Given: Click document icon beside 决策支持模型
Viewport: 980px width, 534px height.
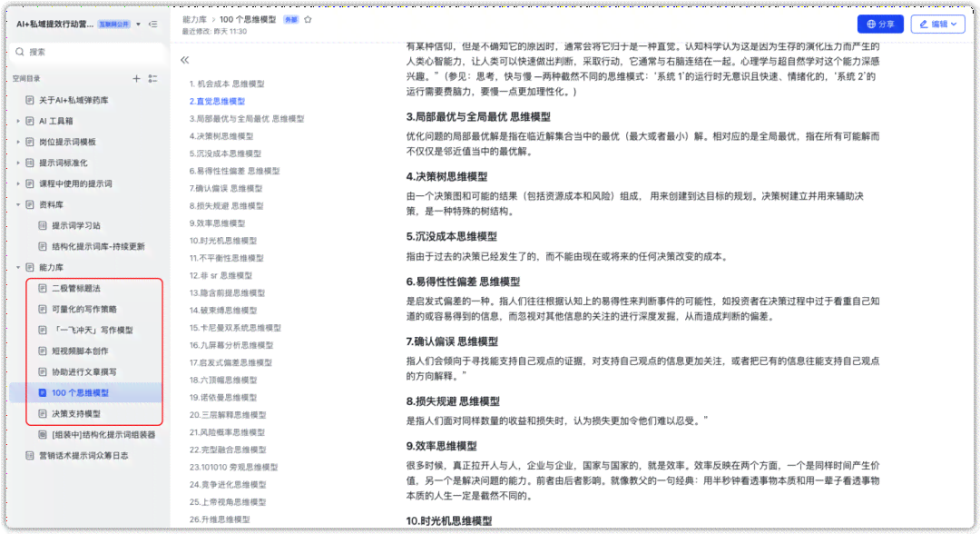Looking at the screenshot, I should click(43, 414).
